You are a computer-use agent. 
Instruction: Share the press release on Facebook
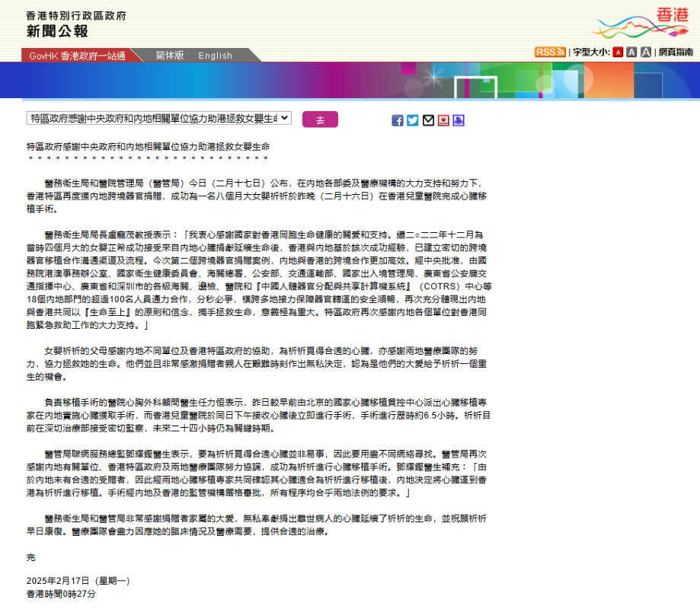(398, 120)
